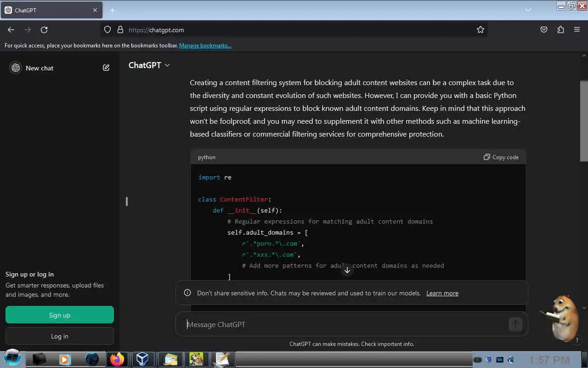Close the ChatGPT tab

coord(95,10)
